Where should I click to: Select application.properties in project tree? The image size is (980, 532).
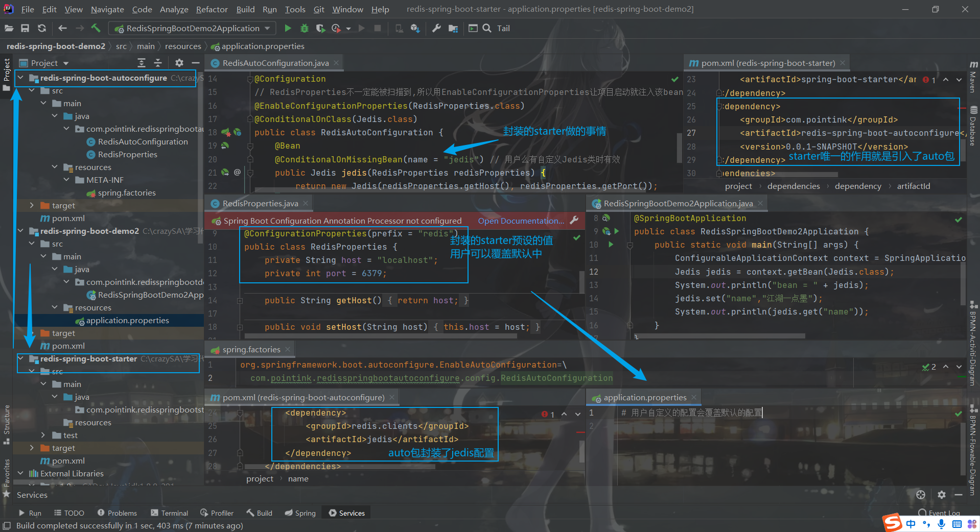[x=127, y=320]
